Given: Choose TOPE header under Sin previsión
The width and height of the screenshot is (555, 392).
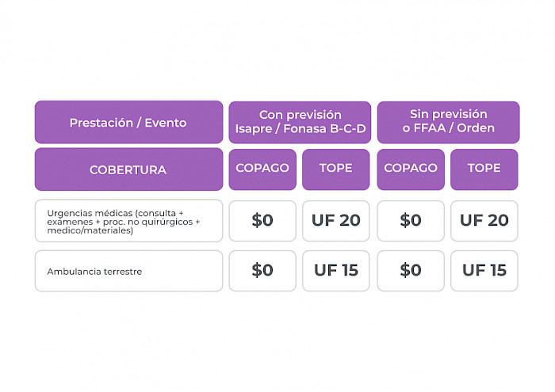Looking at the screenshot, I should [x=484, y=169].
